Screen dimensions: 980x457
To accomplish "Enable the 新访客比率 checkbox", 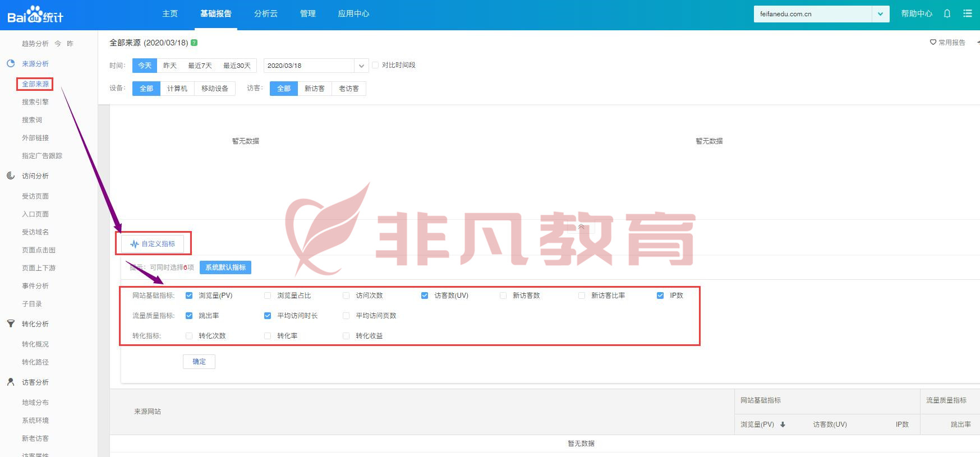I will pos(582,296).
